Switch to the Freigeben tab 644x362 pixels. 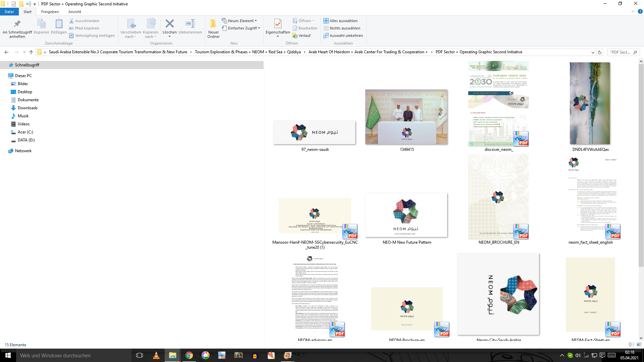50,12
